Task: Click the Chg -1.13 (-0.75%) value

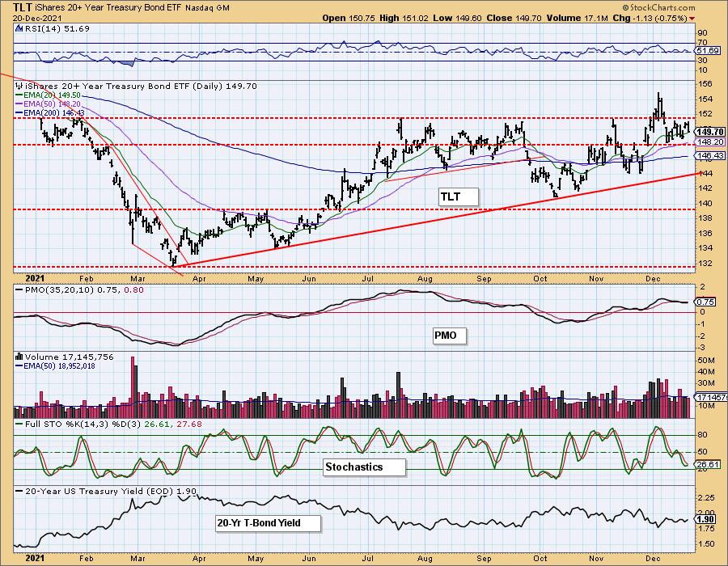Action: pyautogui.click(x=650, y=18)
